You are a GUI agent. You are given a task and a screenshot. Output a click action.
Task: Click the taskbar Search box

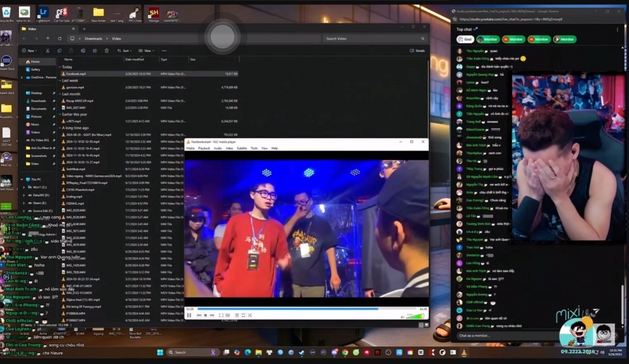(193, 352)
